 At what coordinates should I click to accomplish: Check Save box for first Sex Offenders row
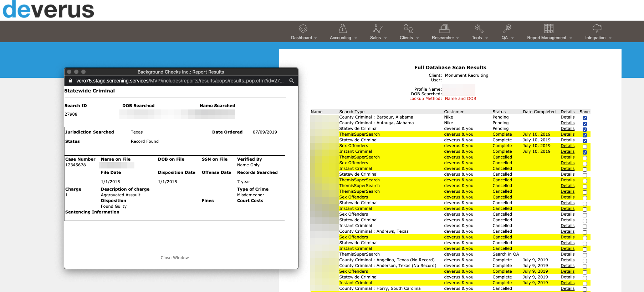pyautogui.click(x=585, y=147)
